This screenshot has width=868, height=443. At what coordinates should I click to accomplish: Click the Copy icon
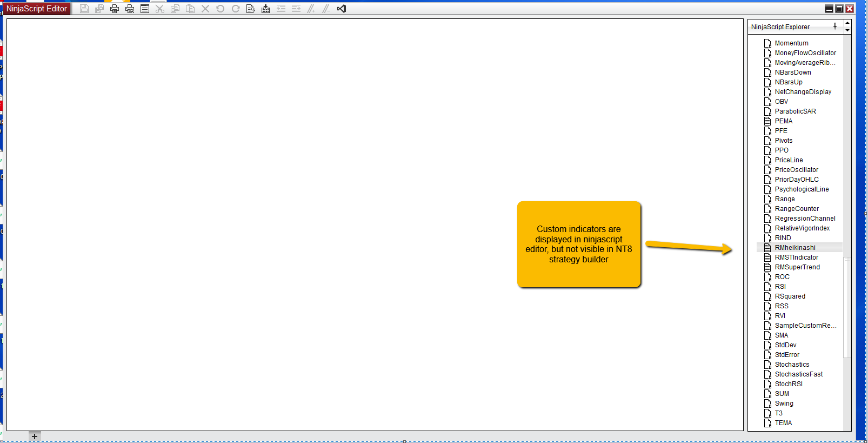click(x=175, y=9)
